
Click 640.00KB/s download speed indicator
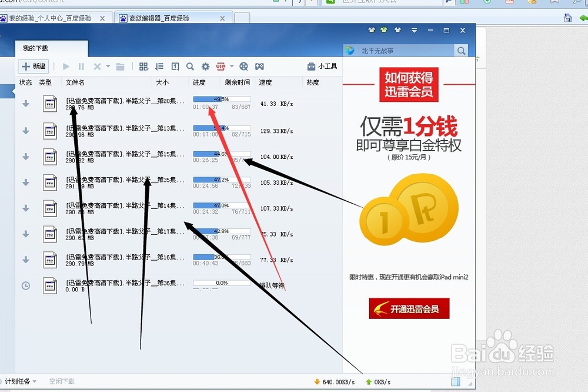click(x=335, y=382)
